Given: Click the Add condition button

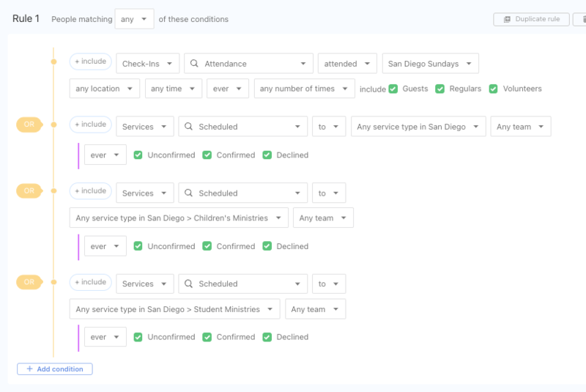Looking at the screenshot, I should [x=55, y=369].
